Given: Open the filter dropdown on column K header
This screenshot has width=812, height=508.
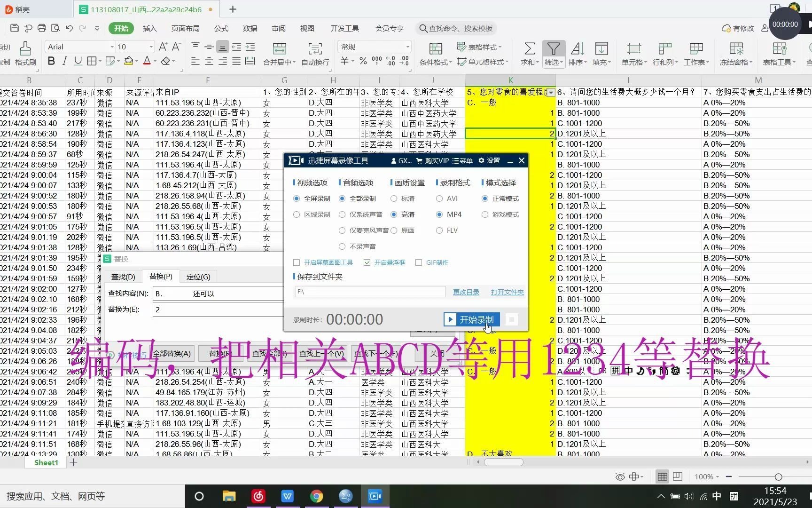Looking at the screenshot, I should coord(550,92).
